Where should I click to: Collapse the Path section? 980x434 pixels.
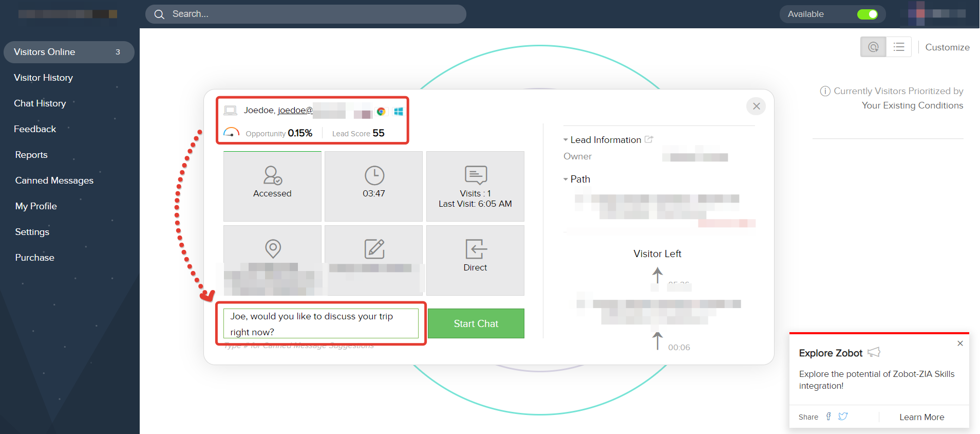[x=566, y=179]
